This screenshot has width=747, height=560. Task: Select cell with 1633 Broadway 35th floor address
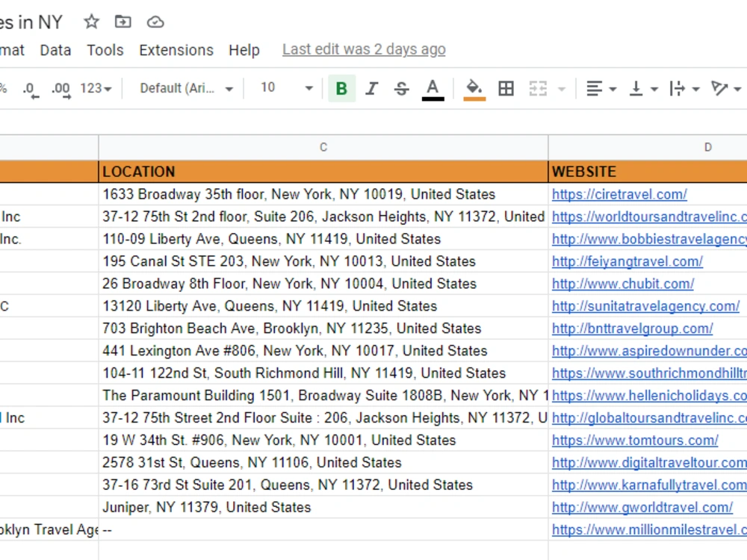click(323, 194)
